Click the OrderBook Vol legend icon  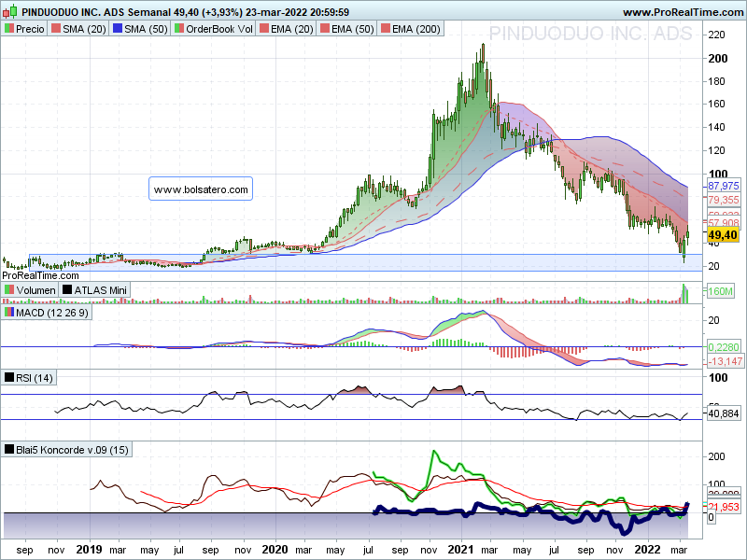178,29
